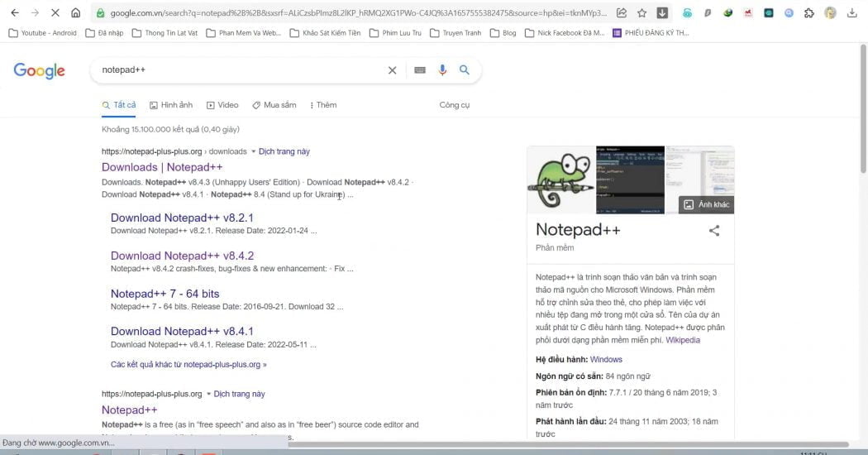Open the browser home page
Image resolution: width=868 pixels, height=455 pixels.
tap(76, 12)
